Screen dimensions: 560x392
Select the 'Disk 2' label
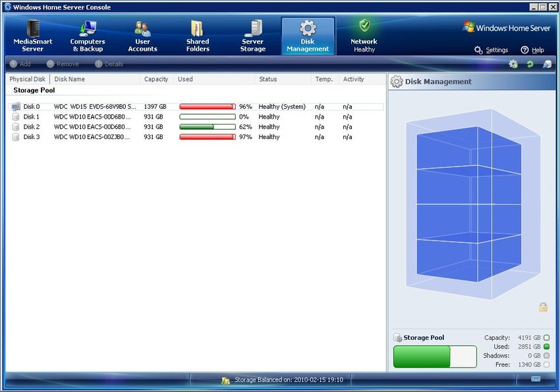32,126
